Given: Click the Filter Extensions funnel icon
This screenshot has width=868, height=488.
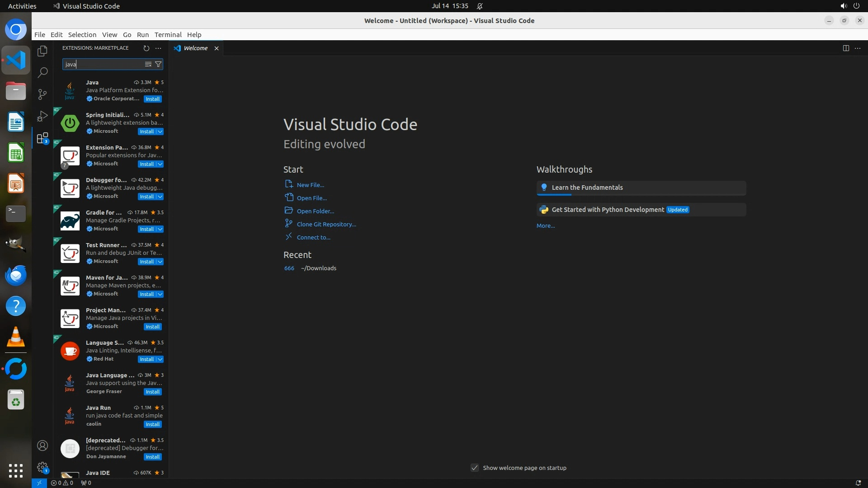Looking at the screenshot, I should 158,64.
